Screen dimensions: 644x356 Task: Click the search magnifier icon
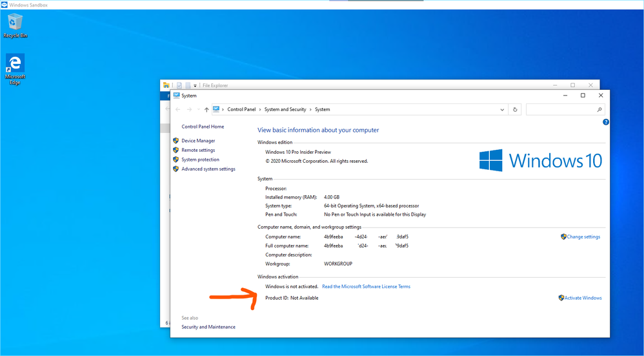tap(599, 110)
